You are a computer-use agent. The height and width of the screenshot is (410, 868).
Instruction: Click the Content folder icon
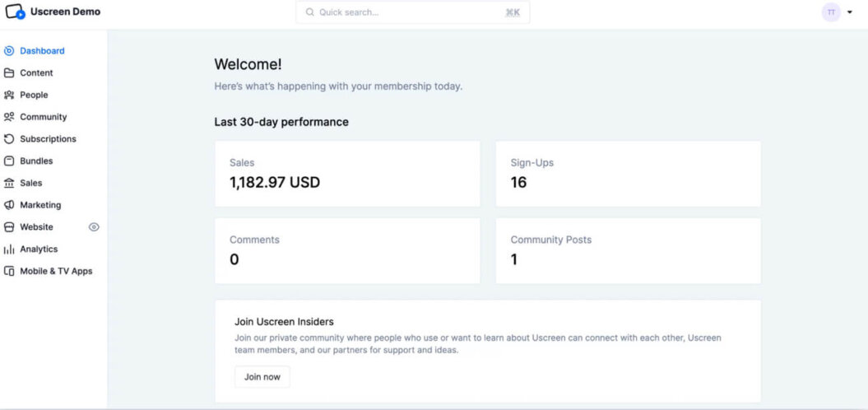(x=9, y=73)
